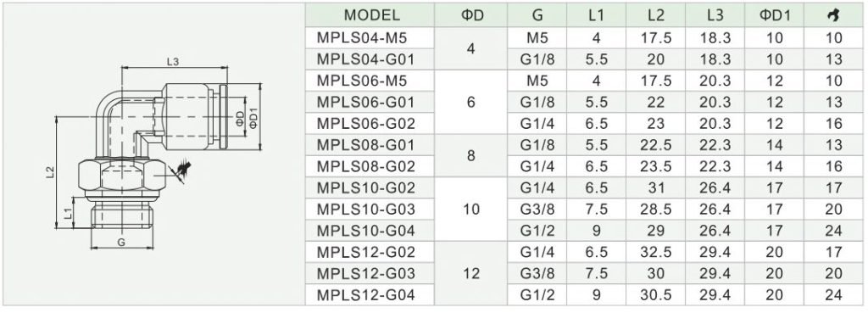Click the ΦD column header

[x=471, y=15]
